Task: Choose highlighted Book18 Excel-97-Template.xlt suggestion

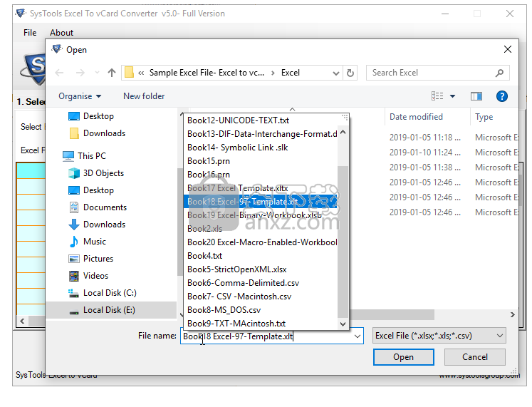Action: point(261,202)
